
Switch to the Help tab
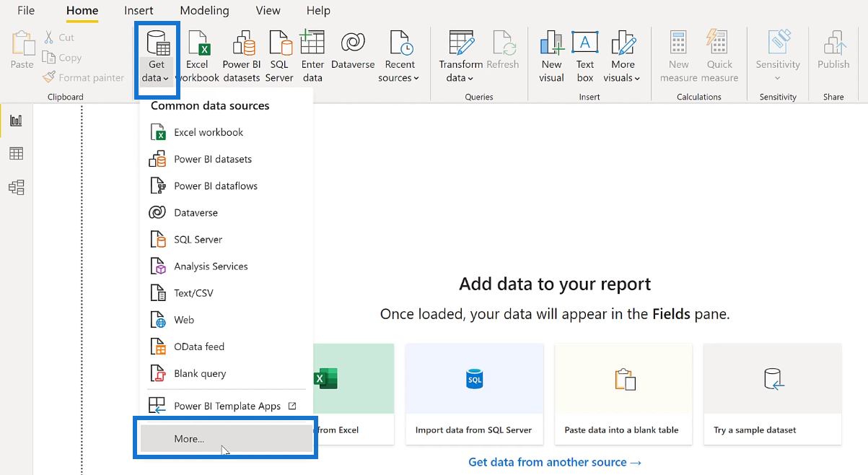318,10
